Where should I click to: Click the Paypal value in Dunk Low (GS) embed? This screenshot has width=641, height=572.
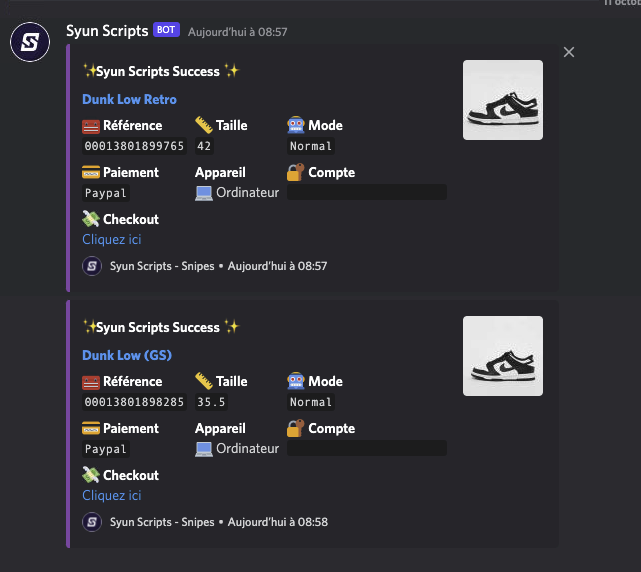click(105, 449)
